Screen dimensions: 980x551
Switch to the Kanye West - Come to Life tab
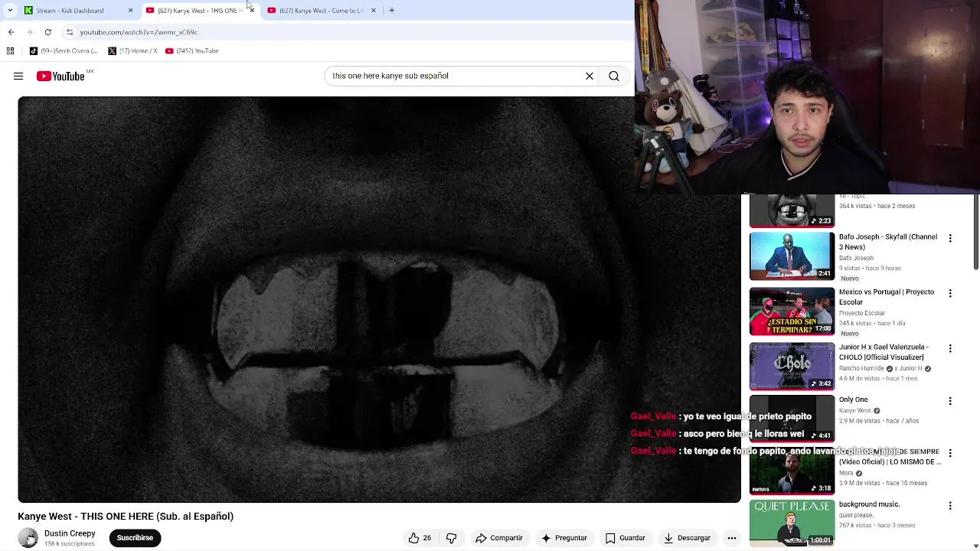pyautogui.click(x=320, y=11)
